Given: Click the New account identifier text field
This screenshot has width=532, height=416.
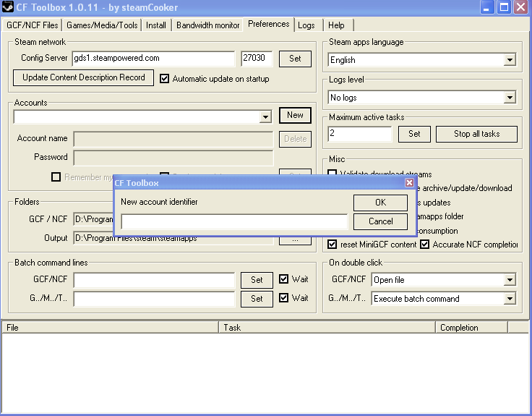Looking at the screenshot, I should click(234, 221).
